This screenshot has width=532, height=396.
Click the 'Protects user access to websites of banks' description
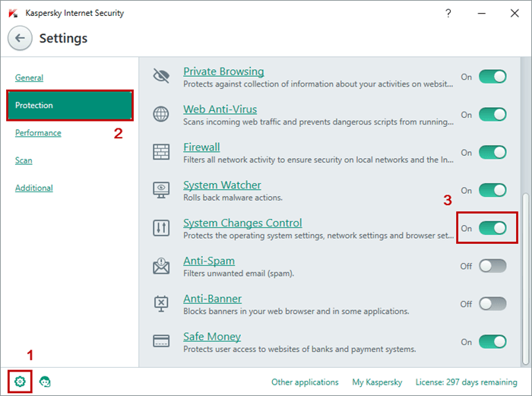tap(299, 349)
